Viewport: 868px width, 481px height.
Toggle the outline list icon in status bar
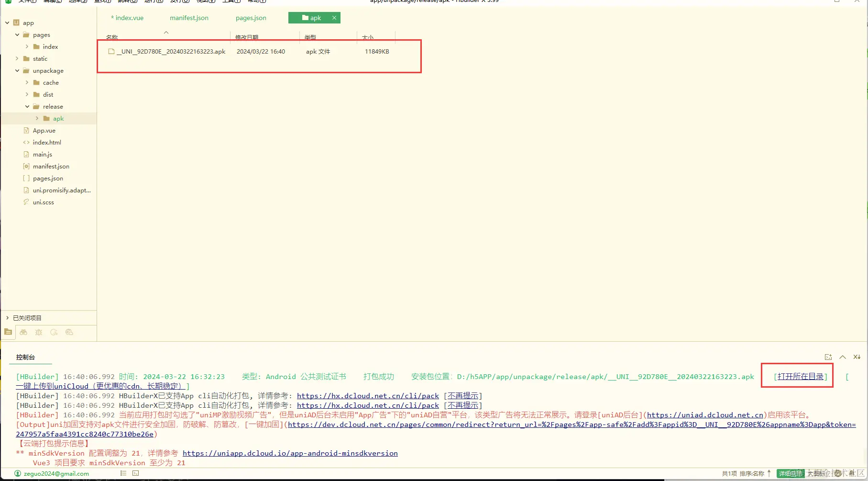tap(123, 473)
